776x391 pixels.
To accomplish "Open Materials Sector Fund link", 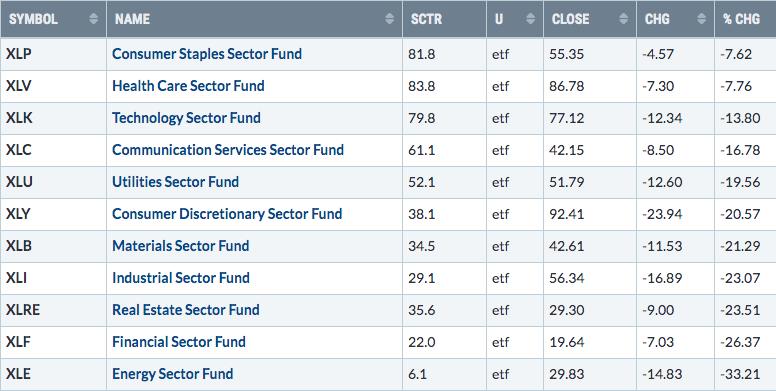I will click(x=181, y=246).
